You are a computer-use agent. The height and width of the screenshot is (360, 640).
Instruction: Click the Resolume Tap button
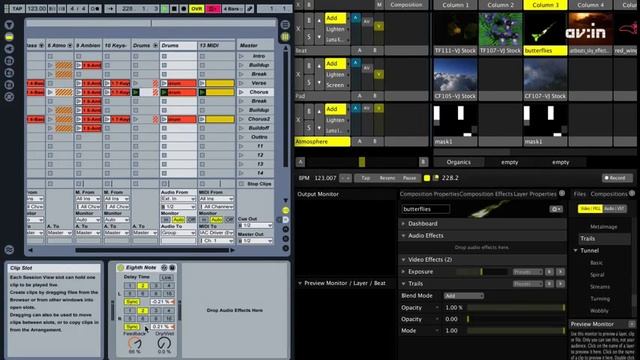point(366,178)
